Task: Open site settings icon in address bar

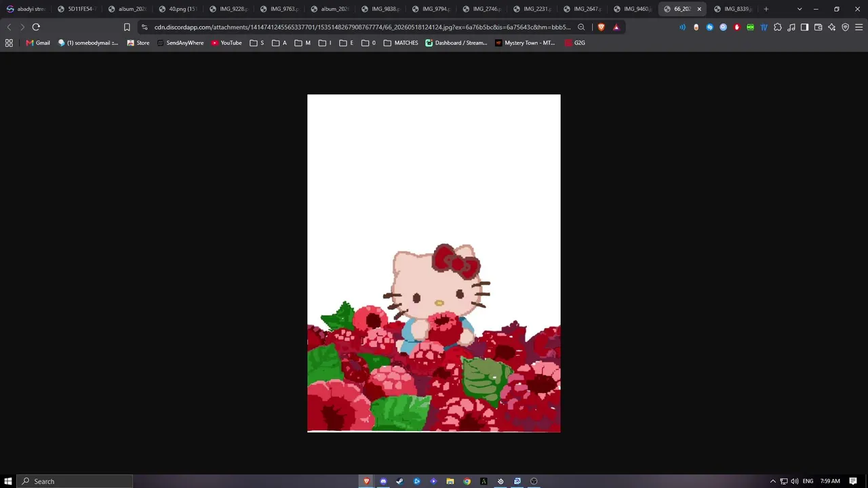Action: pyautogui.click(x=144, y=27)
